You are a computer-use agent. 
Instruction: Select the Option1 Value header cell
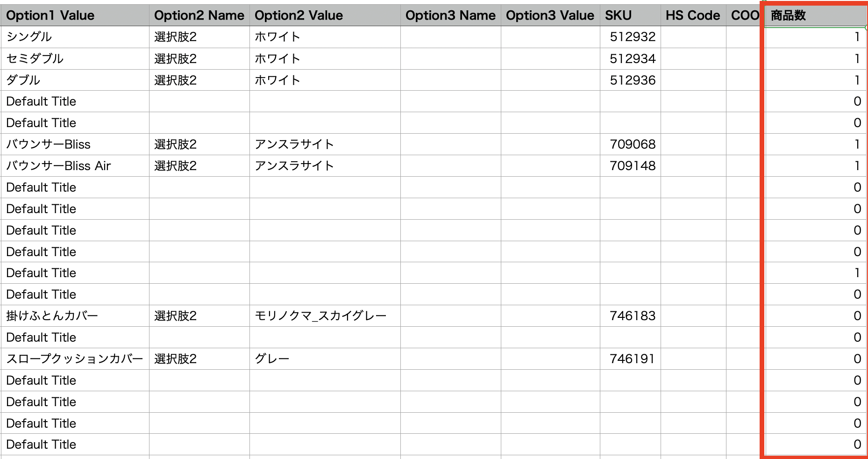tap(75, 15)
